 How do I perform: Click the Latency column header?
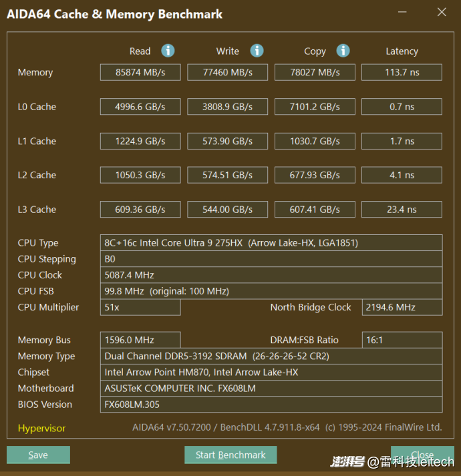pos(402,51)
